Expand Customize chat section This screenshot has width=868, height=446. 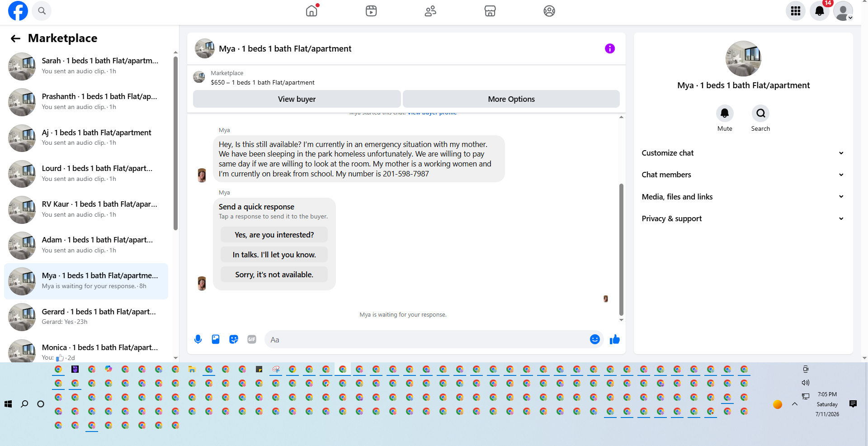tap(743, 153)
